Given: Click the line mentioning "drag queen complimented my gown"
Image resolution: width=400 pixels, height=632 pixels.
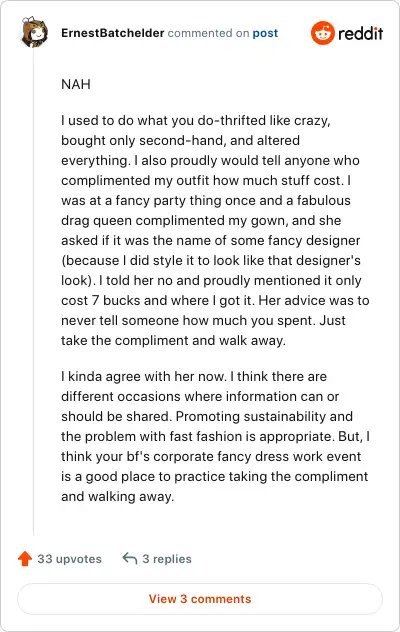Looking at the screenshot, I should pos(201,220).
